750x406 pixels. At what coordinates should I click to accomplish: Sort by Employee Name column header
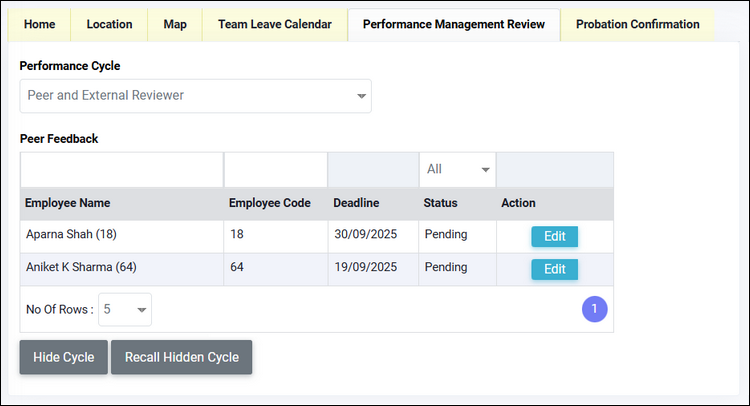point(68,203)
